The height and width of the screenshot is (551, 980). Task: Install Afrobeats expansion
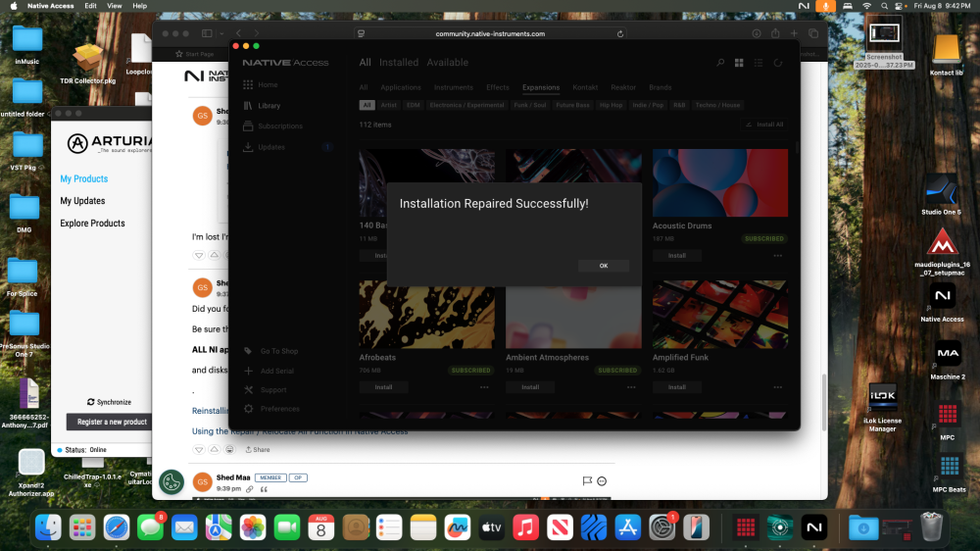click(384, 387)
